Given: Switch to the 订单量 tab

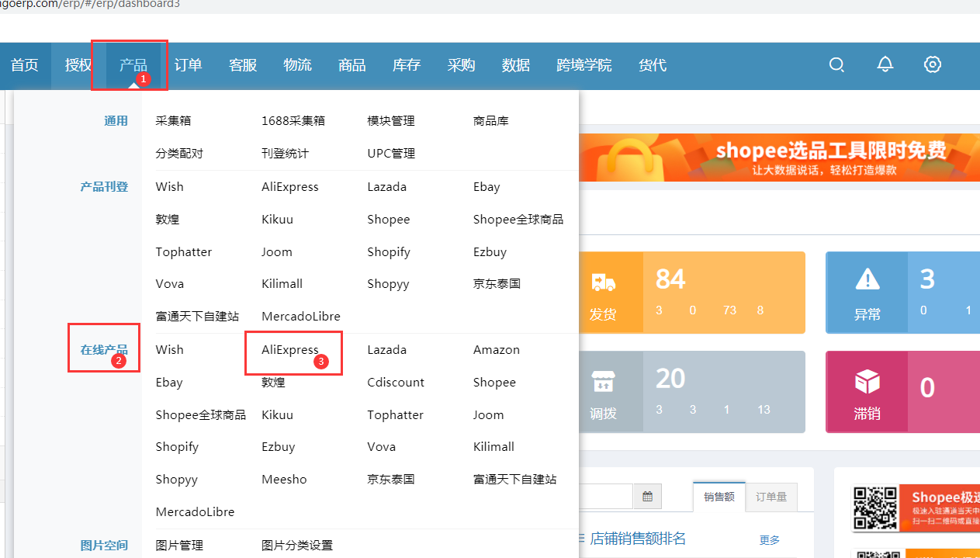Looking at the screenshot, I should pos(771,497).
